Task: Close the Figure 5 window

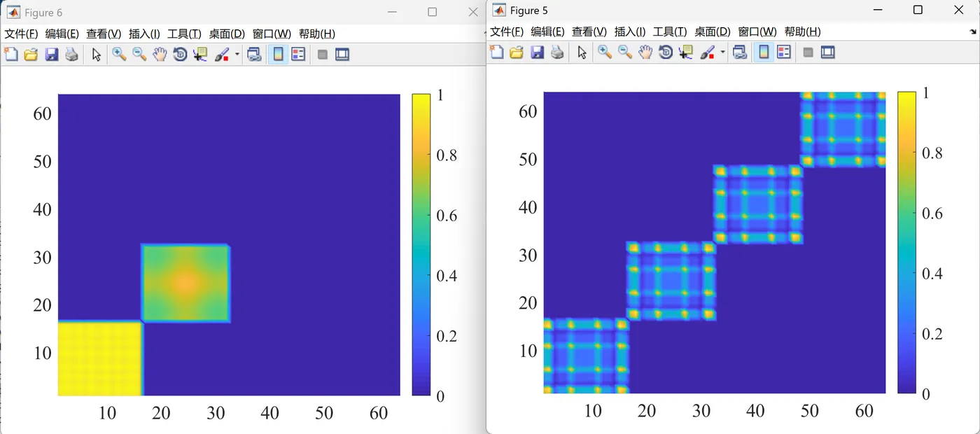Action: coord(958,10)
